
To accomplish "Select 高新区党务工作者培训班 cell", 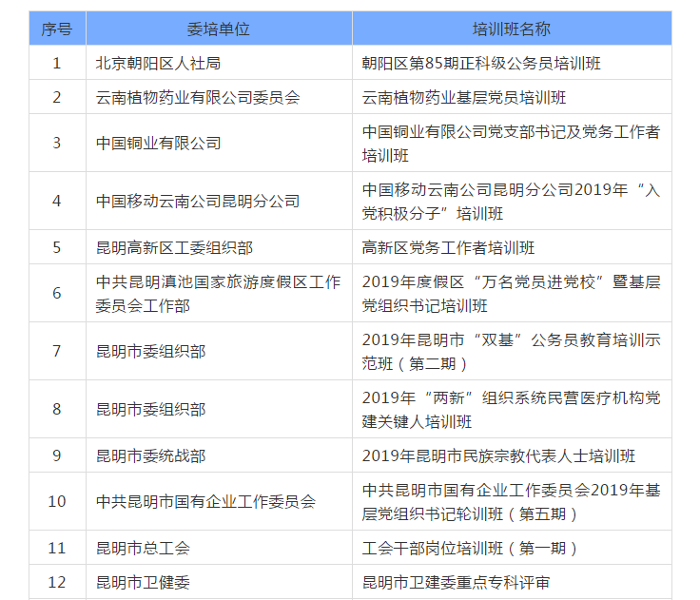I will [512, 247].
